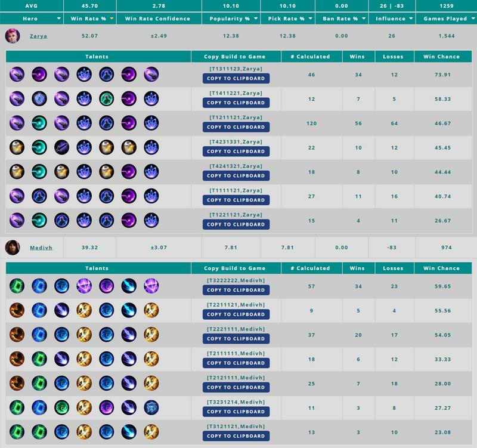This screenshot has height=448, width=477.
Task: Click third talent icon in T1221121 Zarya row
Action: click(62, 220)
